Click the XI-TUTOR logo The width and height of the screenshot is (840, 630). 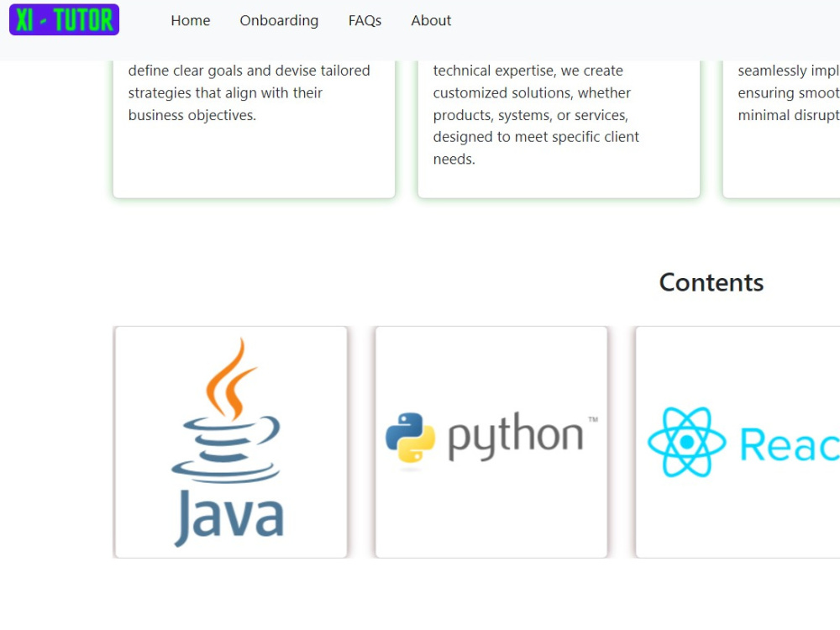tap(65, 20)
